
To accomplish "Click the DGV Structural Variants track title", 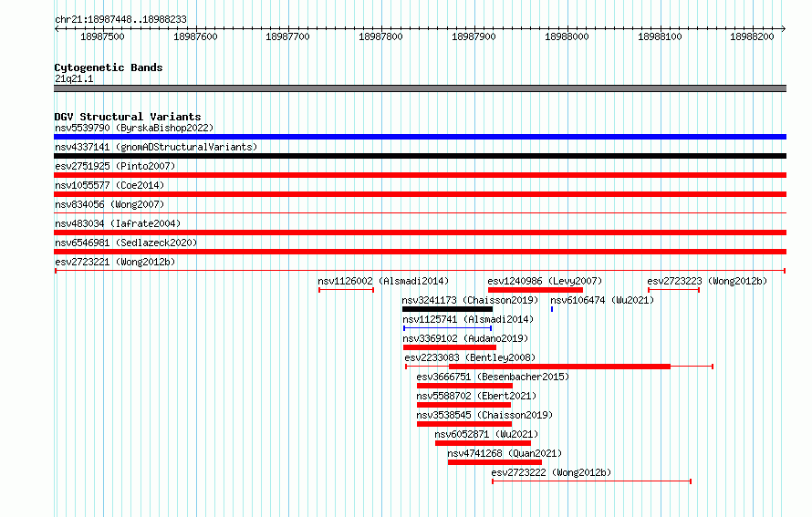I will [128, 117].
